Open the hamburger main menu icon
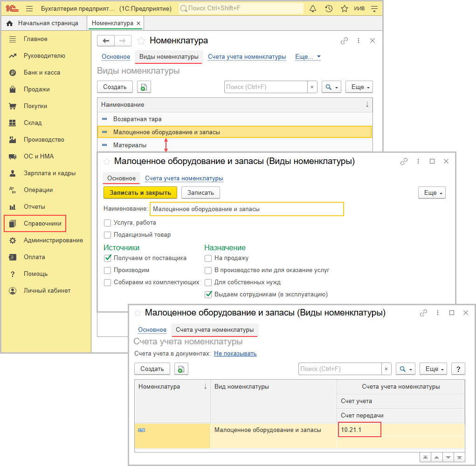 coord(29,8)
